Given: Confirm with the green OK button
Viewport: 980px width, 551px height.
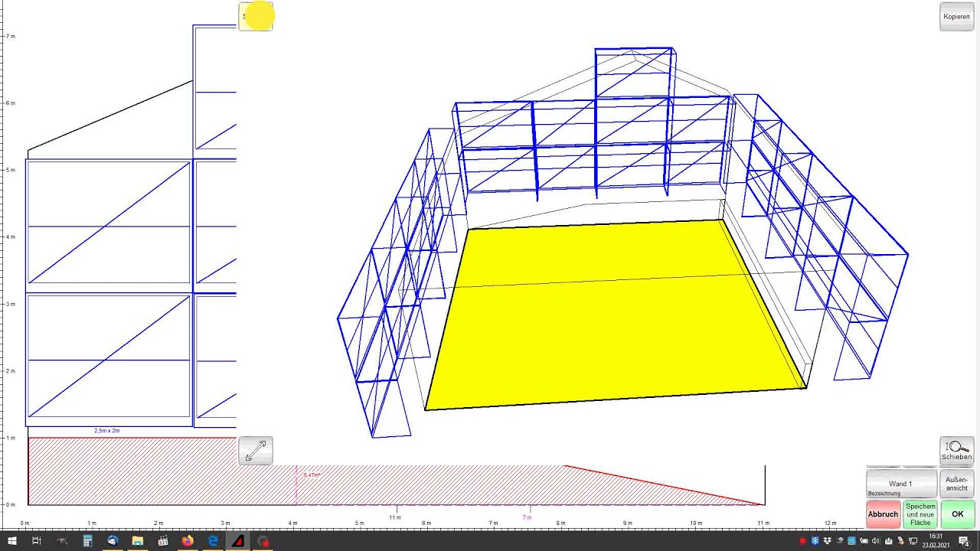Looking at the screenshot, I should 957,514.
